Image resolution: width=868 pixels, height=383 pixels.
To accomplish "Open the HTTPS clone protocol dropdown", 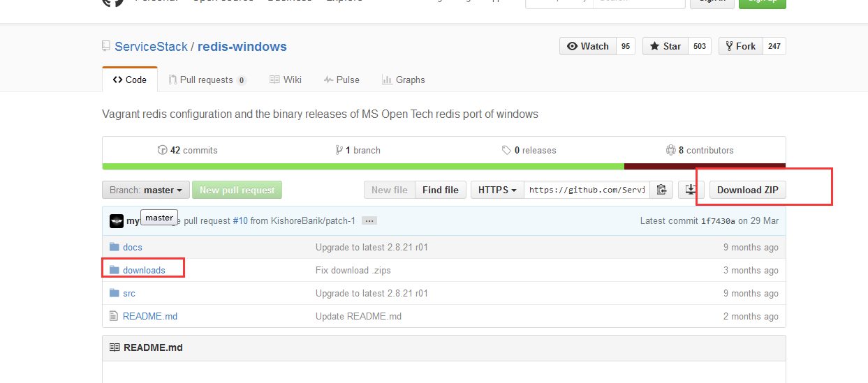I will [x=497, y=190].
